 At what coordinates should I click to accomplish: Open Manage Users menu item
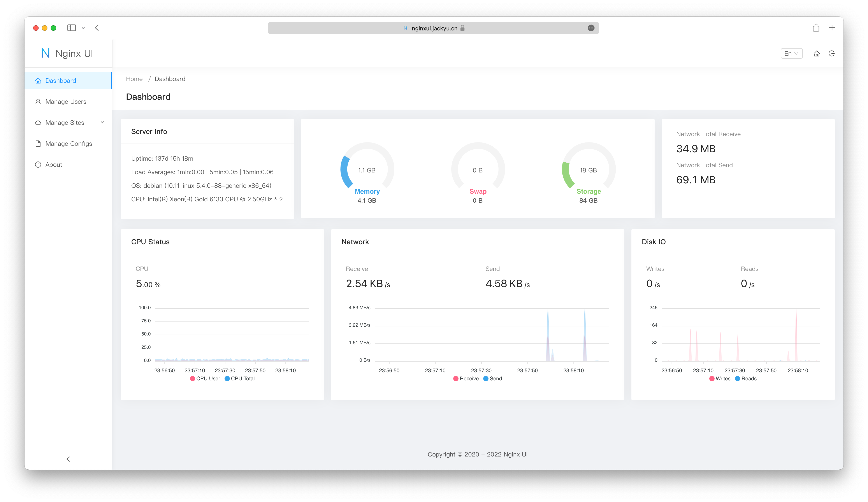[65, 102]
